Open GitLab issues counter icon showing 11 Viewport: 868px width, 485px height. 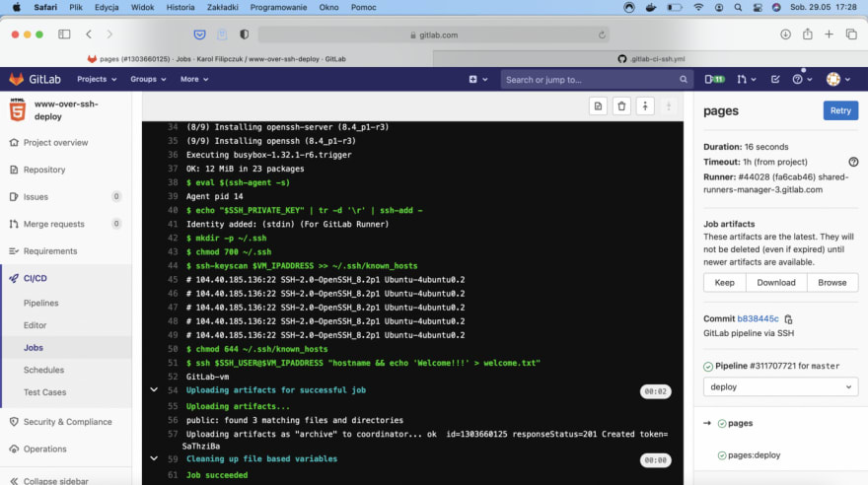(x=714, y=79)
